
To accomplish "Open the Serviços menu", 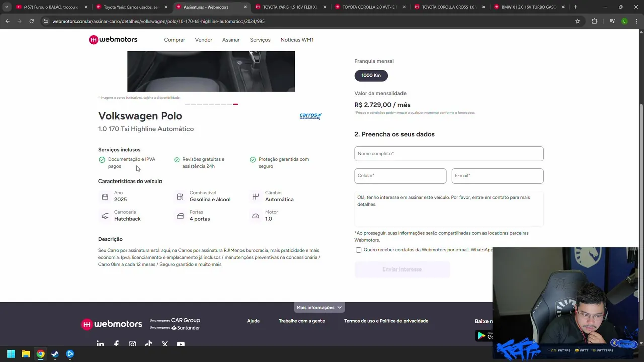I will pyautogui.click(x=260, y=40).
